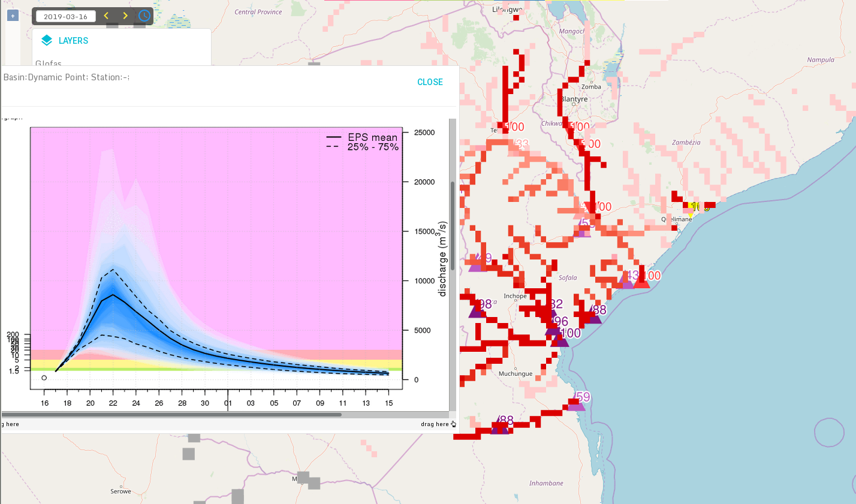Click the open circle observation point on chart
This screenshot has height=504, width=856.
[44, 378]
